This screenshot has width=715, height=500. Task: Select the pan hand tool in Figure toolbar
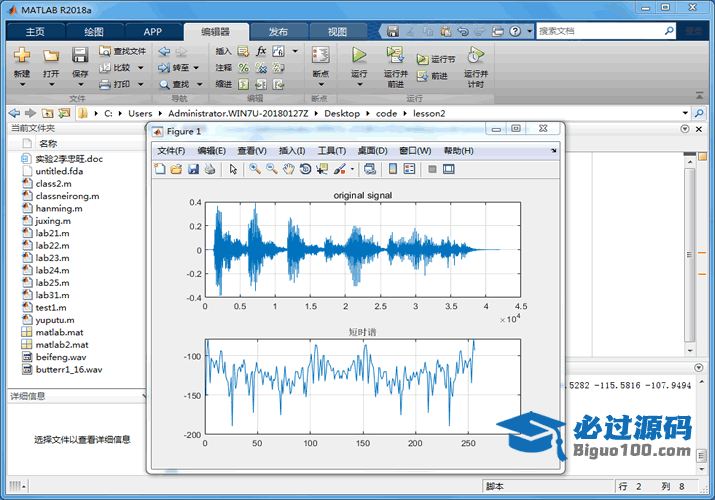pos(289,169)
